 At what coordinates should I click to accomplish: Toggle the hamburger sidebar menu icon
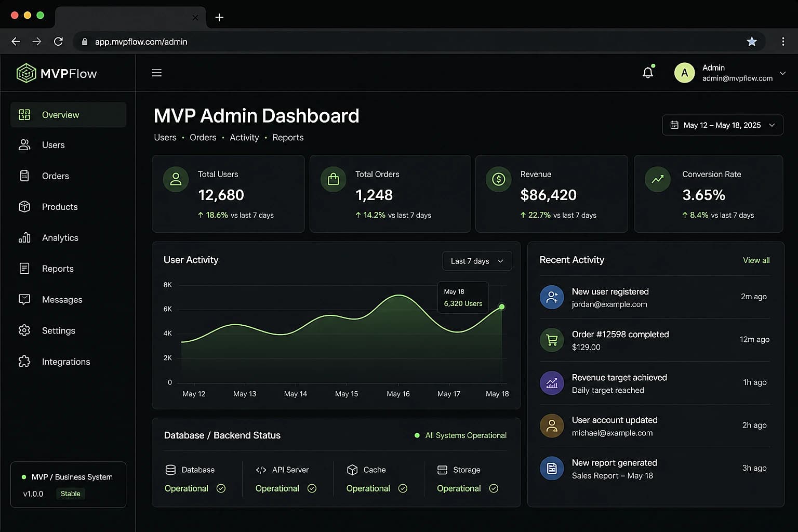point(156,73)
